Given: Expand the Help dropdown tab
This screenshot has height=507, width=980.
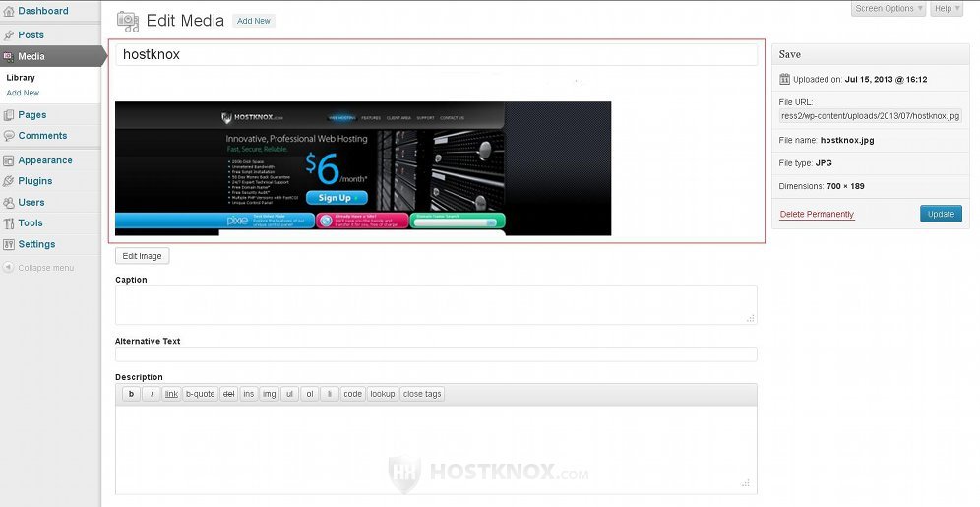Looking at the screenshot, I should pos(947,8).
